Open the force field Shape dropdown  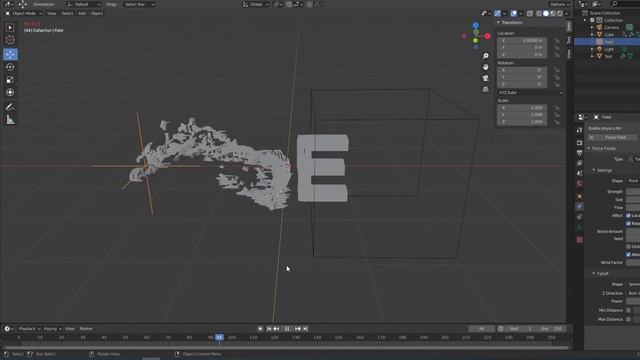[x=633, y=181]
